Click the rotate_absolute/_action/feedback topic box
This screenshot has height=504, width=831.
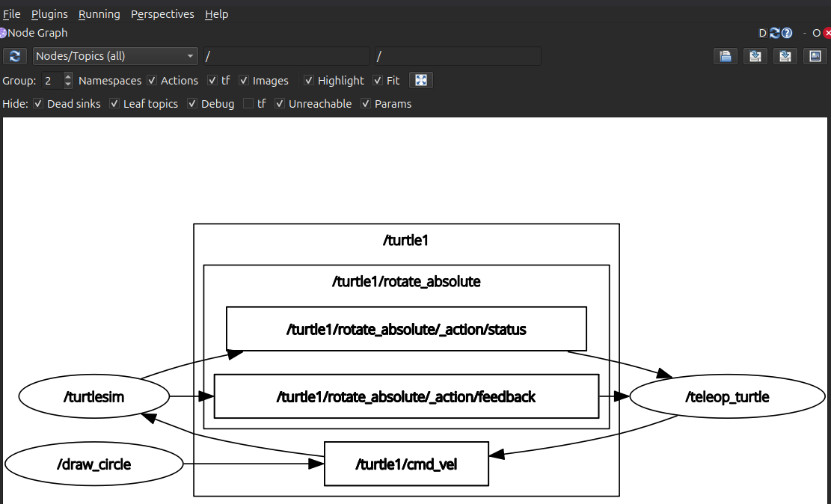pyautogui.click(x=406, y=396)
